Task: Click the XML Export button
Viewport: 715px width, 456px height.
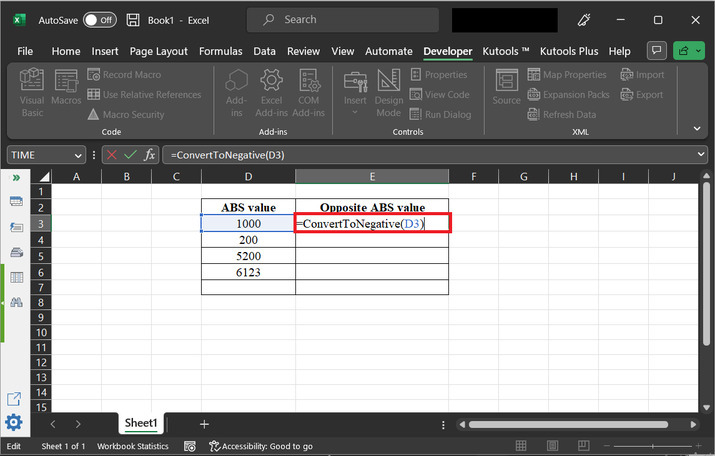Action: (642, 94)
